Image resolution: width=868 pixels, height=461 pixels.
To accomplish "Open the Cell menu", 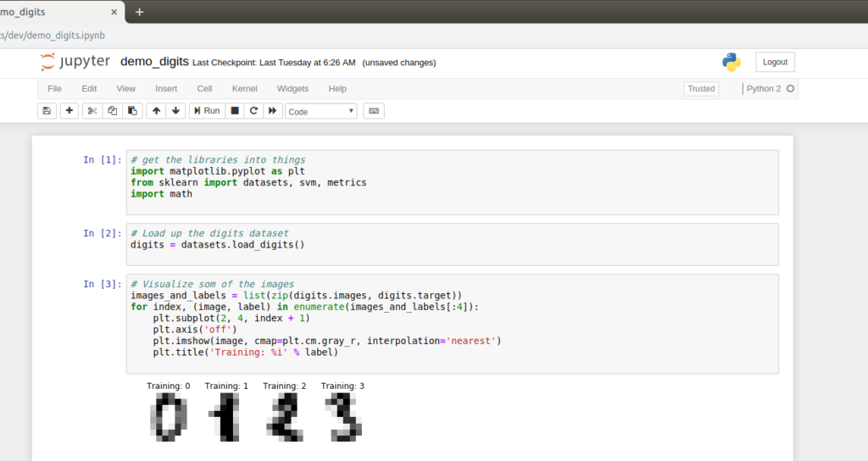I will point(204,88).
